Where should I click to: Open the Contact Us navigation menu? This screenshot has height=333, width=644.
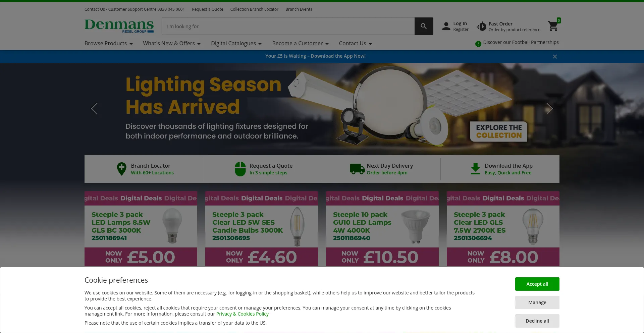356,43
